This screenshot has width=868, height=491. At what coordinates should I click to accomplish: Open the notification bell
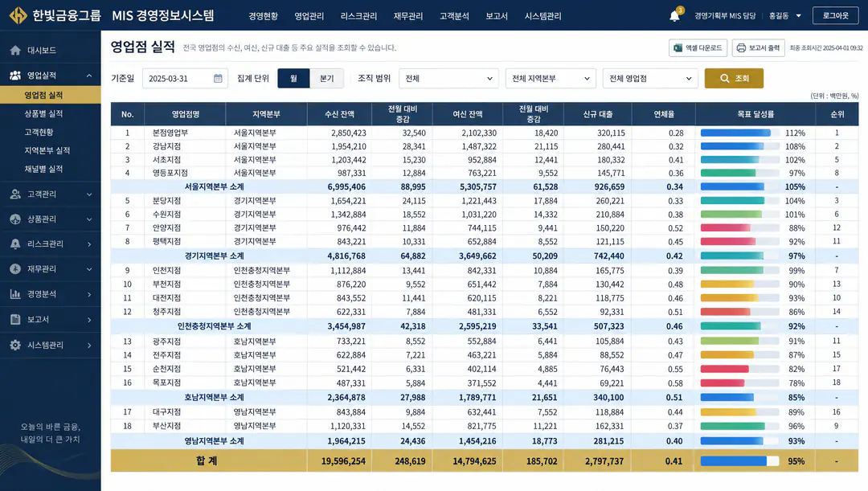pos(674,16)
